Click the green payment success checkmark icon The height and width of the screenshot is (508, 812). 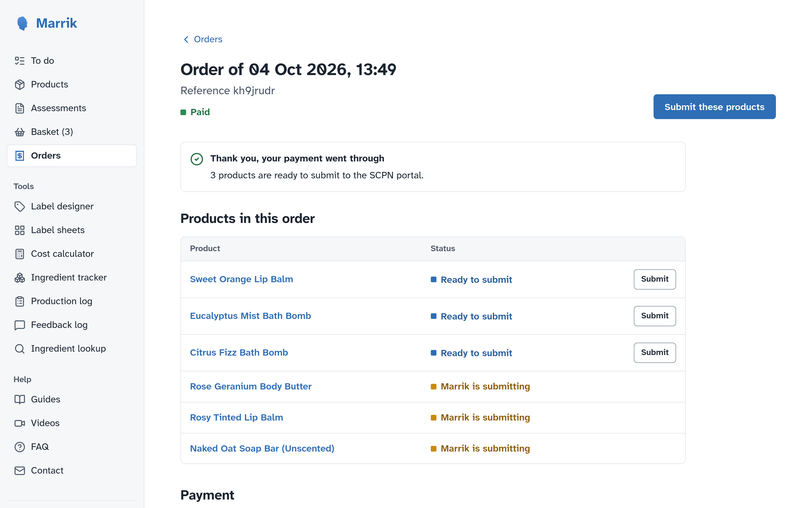coord(197,159)
